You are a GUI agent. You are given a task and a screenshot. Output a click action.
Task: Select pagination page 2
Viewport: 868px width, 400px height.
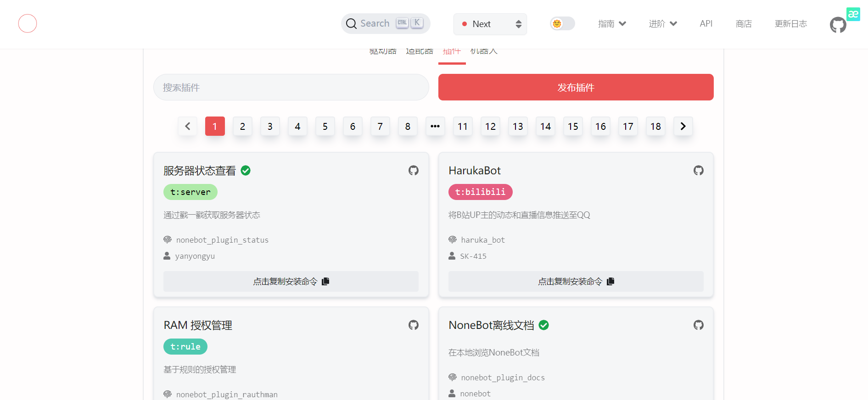[242, 126]
